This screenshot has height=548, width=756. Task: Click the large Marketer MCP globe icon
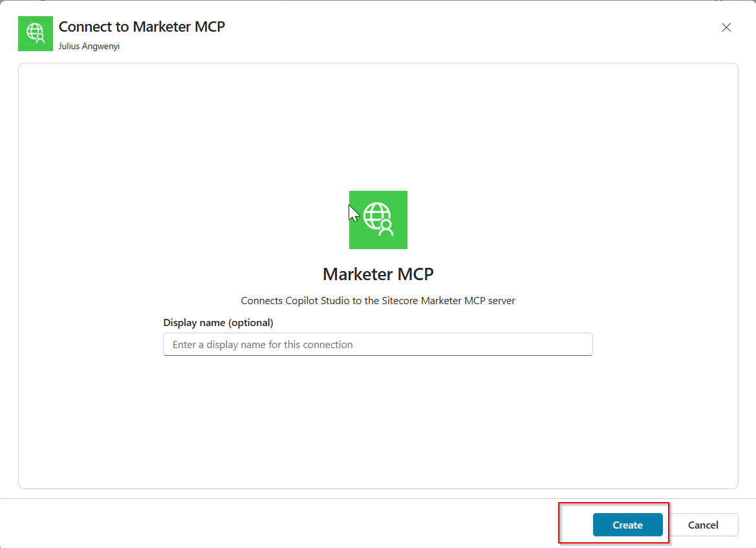coord(378,220)
